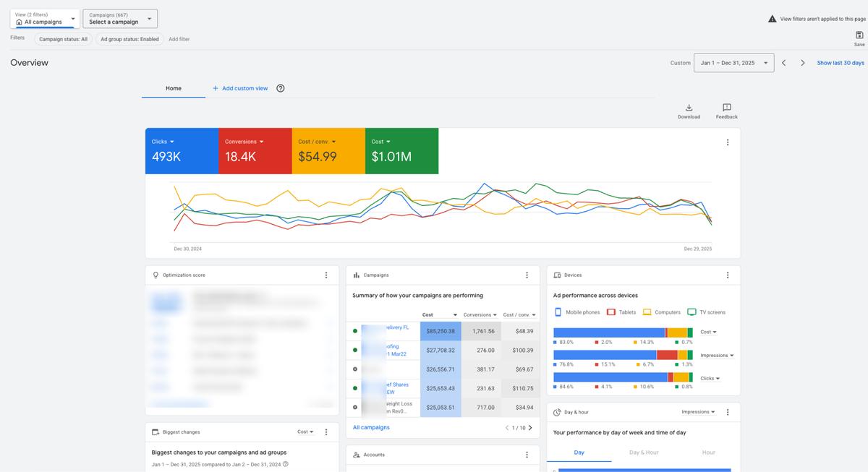
Task: Open the Clicks metric dropdown
Action: tap(163, 142)
